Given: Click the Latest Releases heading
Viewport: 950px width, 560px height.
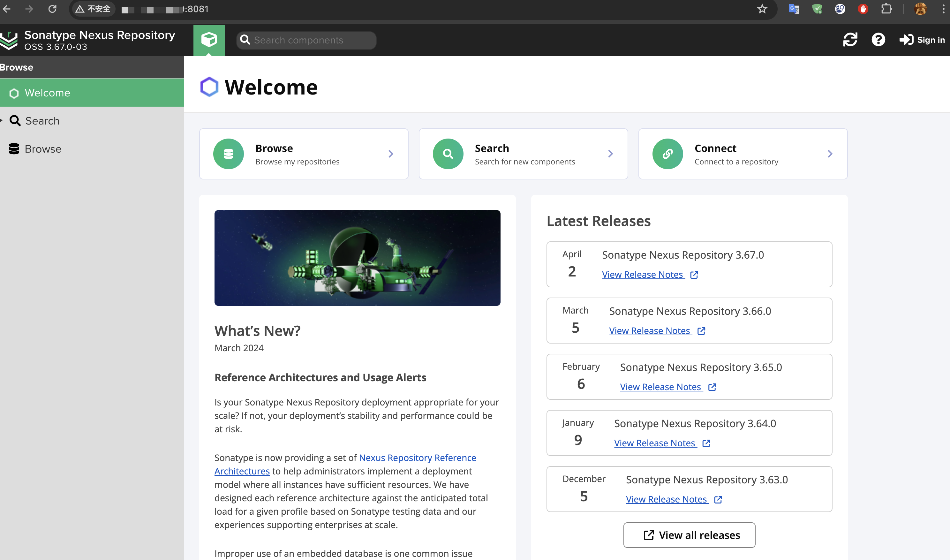Looking at the screenshot, I should point(599,221).
